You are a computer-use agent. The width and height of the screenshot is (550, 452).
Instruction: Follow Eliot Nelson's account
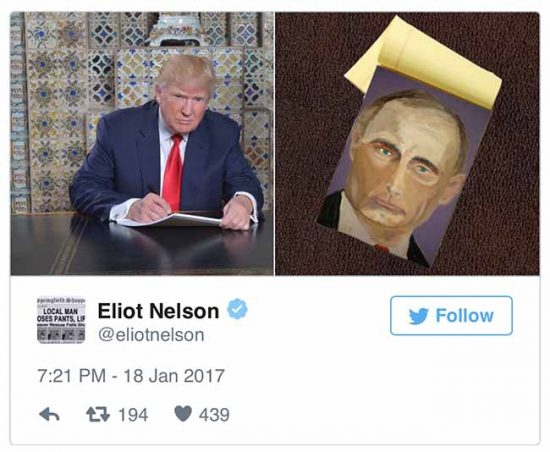tap(451, 315)
